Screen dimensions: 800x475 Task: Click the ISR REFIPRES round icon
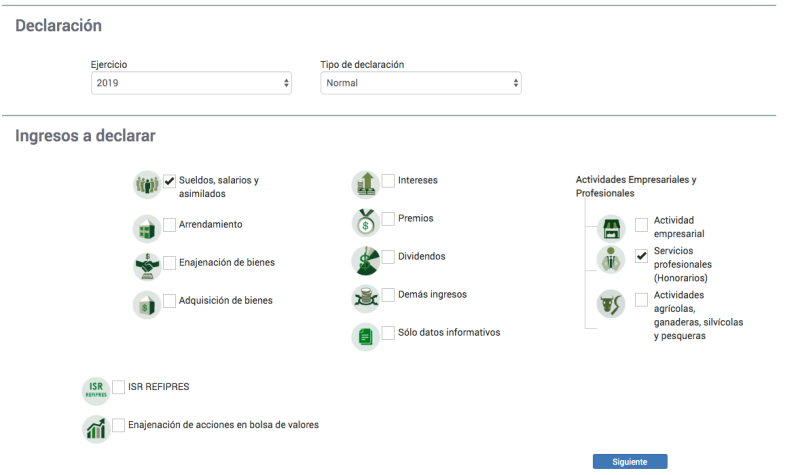96,391
